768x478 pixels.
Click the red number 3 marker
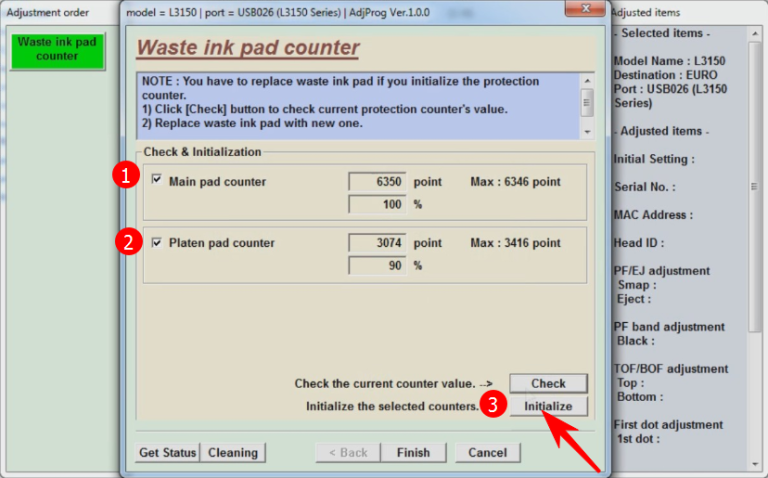[490, 404]
